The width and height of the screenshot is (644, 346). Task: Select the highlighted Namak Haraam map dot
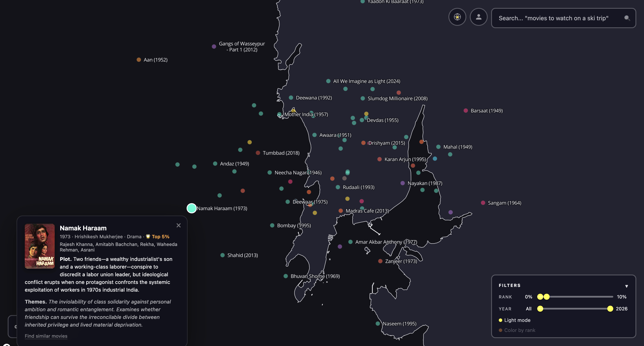(192, 208)
